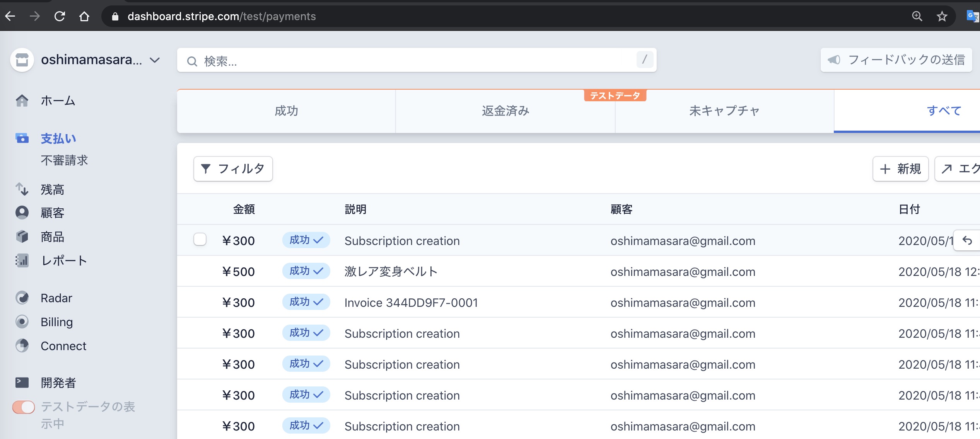The height and width of the screenshot is (439, 980).
Task: Open the Developers terminal icon
Action: 22,383
